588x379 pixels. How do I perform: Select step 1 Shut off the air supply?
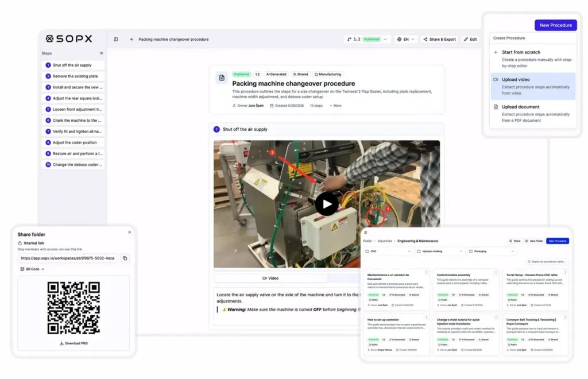tap(73, 65)
